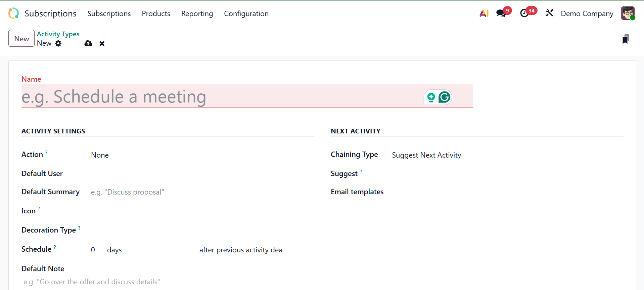Discard changes with the X icon
Image resolution: width=644 pixels, height=290 pixels.
click(102, 44)
